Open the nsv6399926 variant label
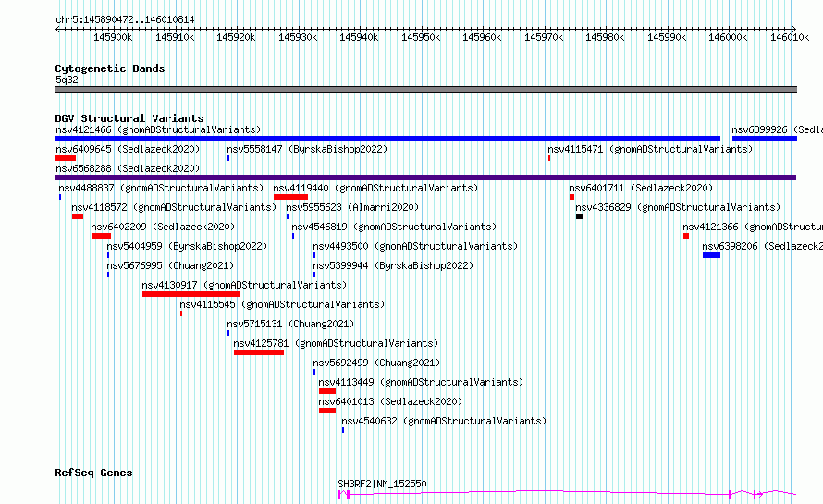The image size is (823, 504). tap(777, 129)
